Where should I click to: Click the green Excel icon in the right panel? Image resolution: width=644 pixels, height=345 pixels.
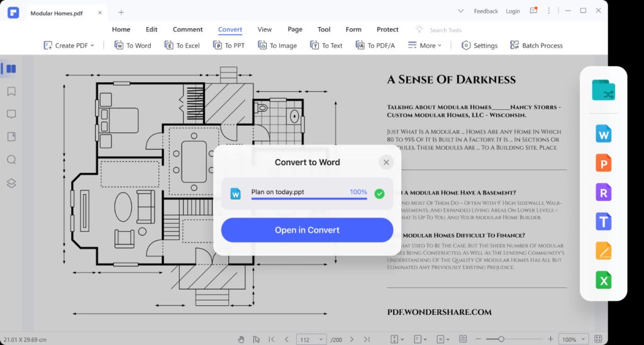tap(604, 280)
